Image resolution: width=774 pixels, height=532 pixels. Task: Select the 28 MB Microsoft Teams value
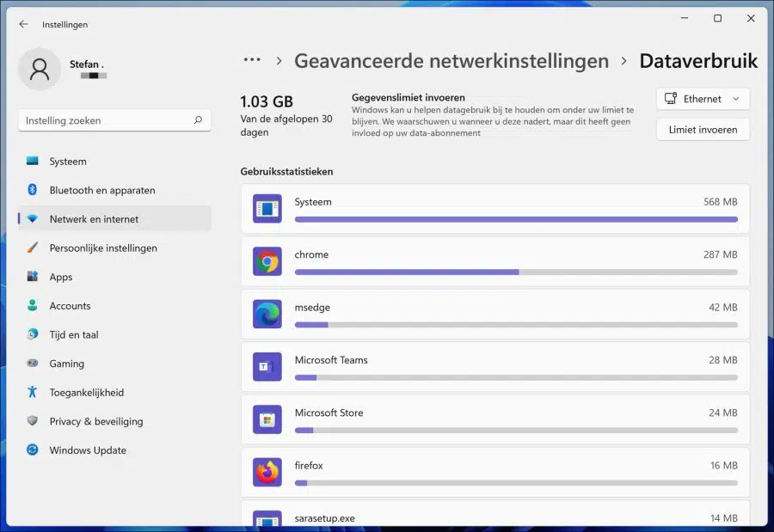[x=723, y=360]
